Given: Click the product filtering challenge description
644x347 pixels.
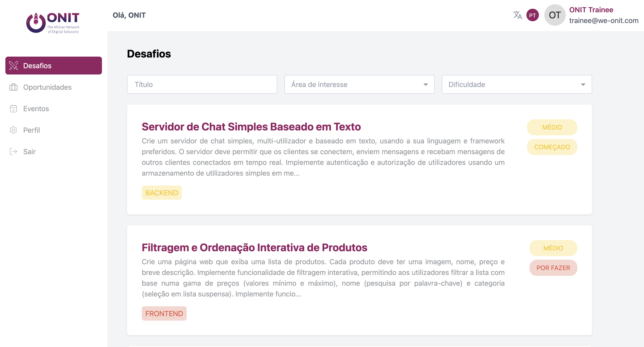Looking at the screenshot, I should pyautogui.click(x=323, y=278).
